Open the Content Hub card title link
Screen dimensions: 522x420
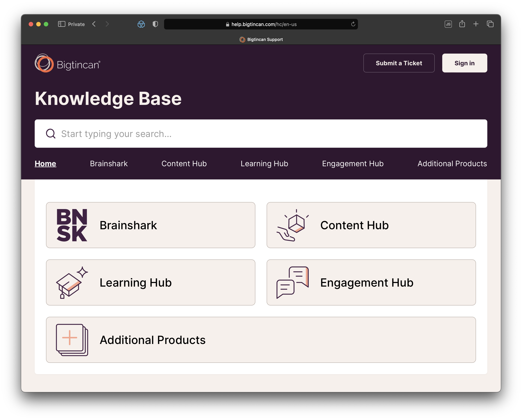coord(355,225)
